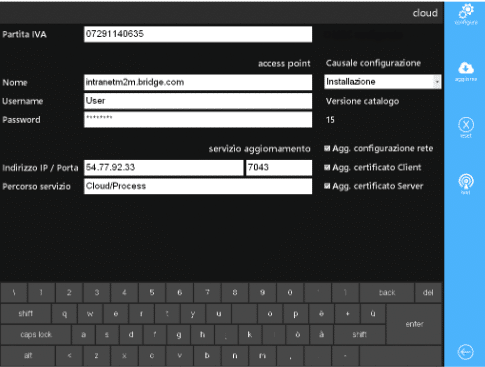Tap the u key on keyboard
The width and height of the screenshot is (485, 367).
(x=218, y=314)
